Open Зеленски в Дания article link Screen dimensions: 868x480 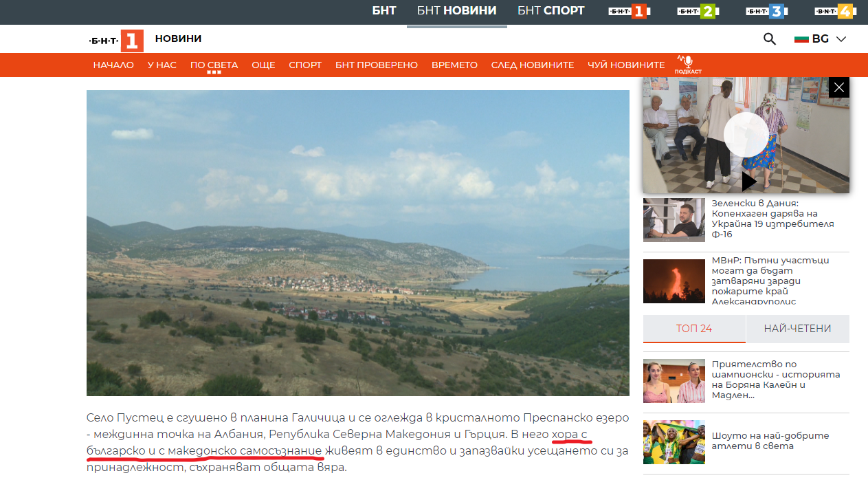773,219
